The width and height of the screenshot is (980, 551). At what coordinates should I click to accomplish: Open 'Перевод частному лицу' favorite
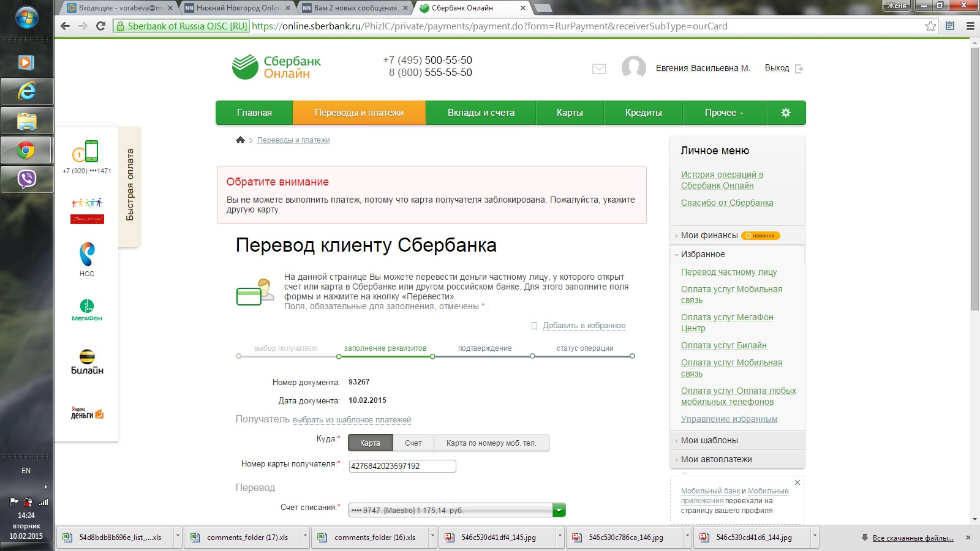tap(729, 272)
